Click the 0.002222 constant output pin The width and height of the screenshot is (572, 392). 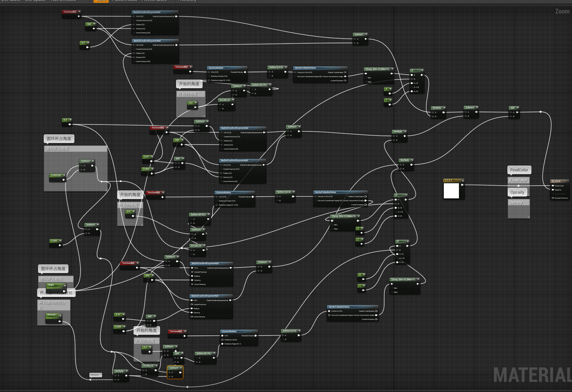point(64,180)
